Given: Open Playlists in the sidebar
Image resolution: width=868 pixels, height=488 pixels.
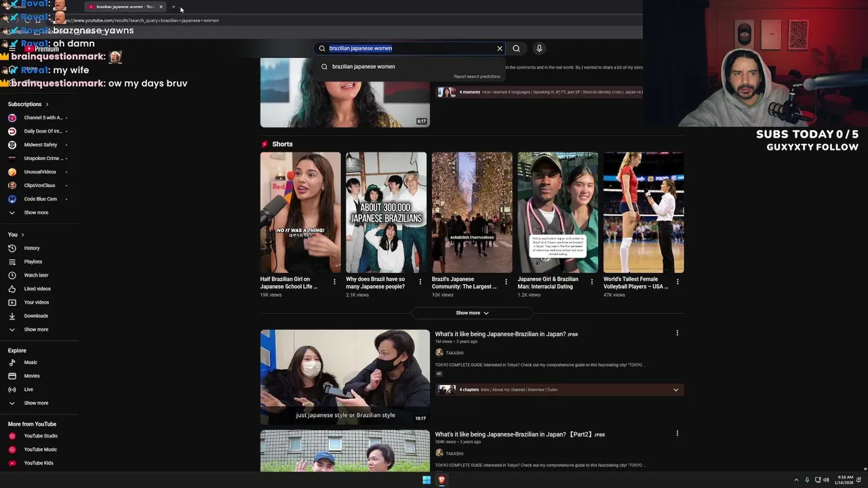Looking at the screenshot, I should (33, 262).
